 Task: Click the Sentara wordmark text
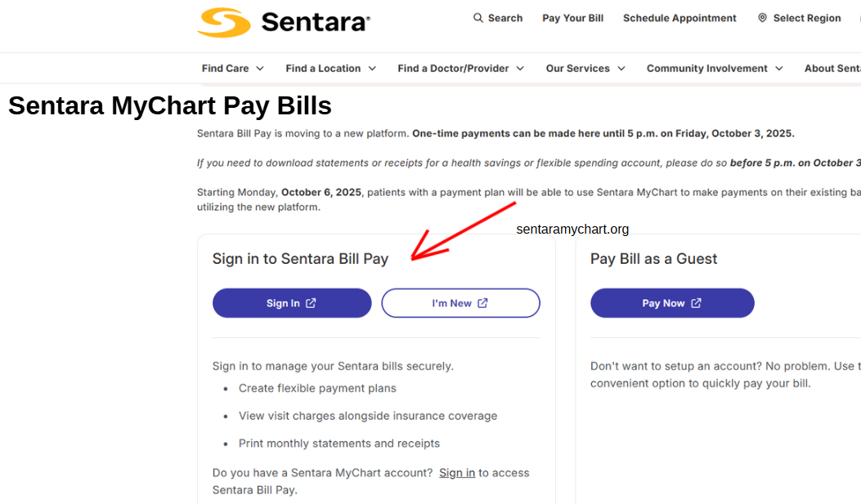tap(316, 23)
